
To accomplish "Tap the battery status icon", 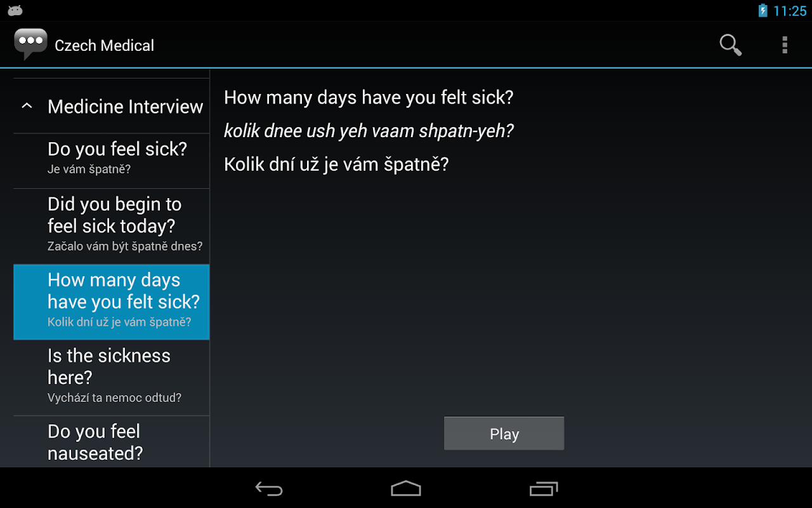I will tap(763, 10).
